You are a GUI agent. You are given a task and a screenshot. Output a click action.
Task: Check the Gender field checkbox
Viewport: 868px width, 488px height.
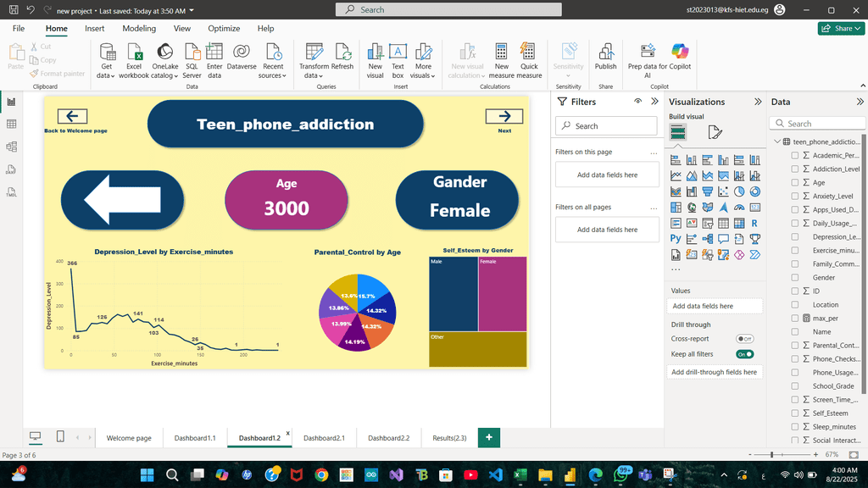[x=795, y=278]
